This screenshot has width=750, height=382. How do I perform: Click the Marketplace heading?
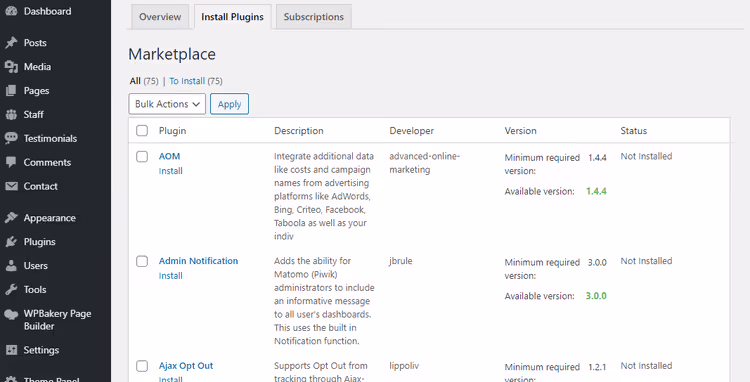point(172,54)
